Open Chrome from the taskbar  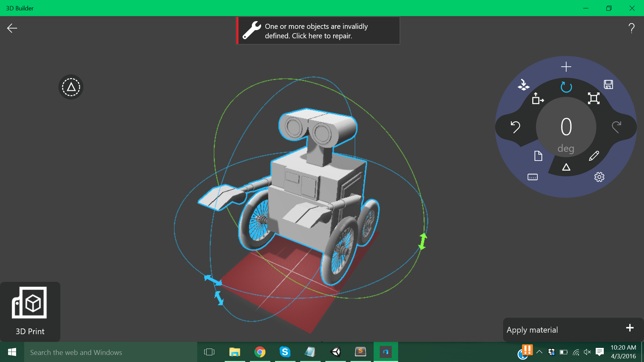[x=260, y=352]
